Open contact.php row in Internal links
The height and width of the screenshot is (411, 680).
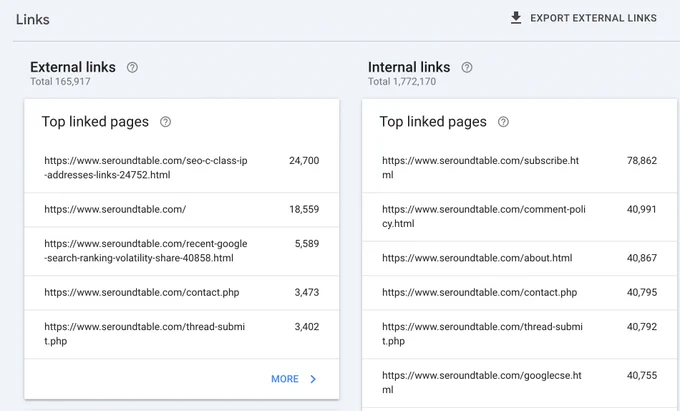(520, 293)
